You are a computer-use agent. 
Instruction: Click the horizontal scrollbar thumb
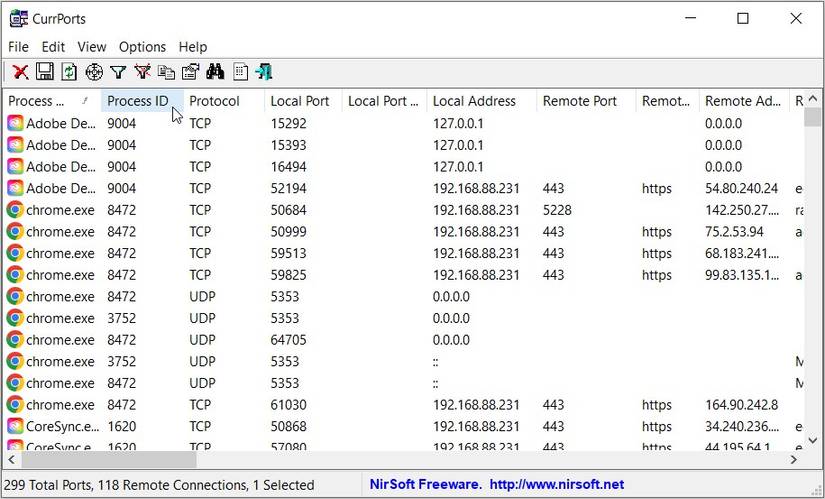(x=109, y=460)
